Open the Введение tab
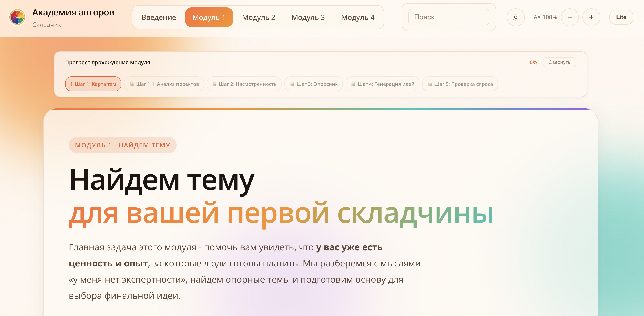 (x=159, y=17)
